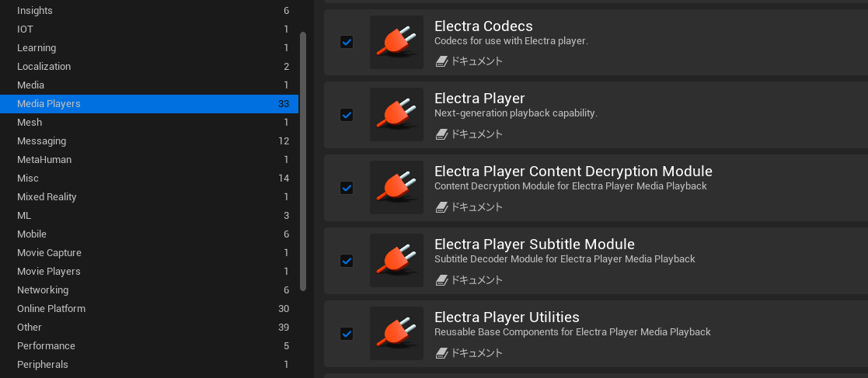Click the Electra Player title text
Screen dimensions: 868x378
(x=479, y=99)
